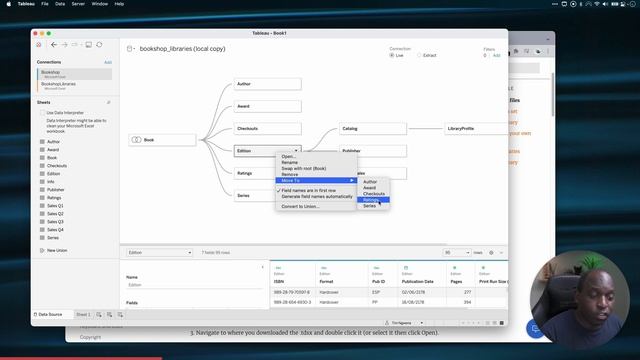Open preview settings gear icon
The width and height of the screenshot is (640, 360).
click(491, 253)
